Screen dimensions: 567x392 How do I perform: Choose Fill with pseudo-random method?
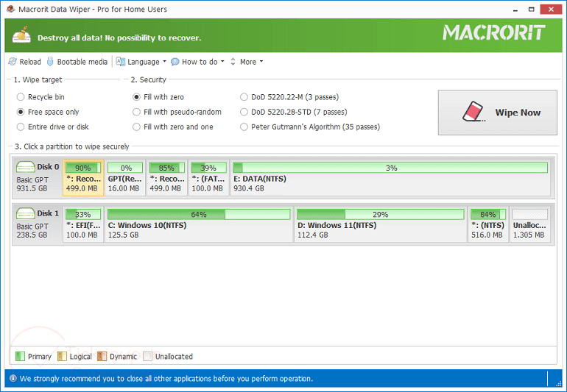[177, 112]
